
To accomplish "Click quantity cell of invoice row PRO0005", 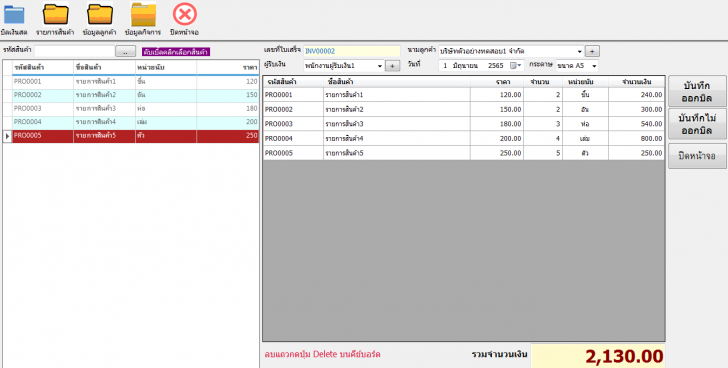I will [543, 153].
